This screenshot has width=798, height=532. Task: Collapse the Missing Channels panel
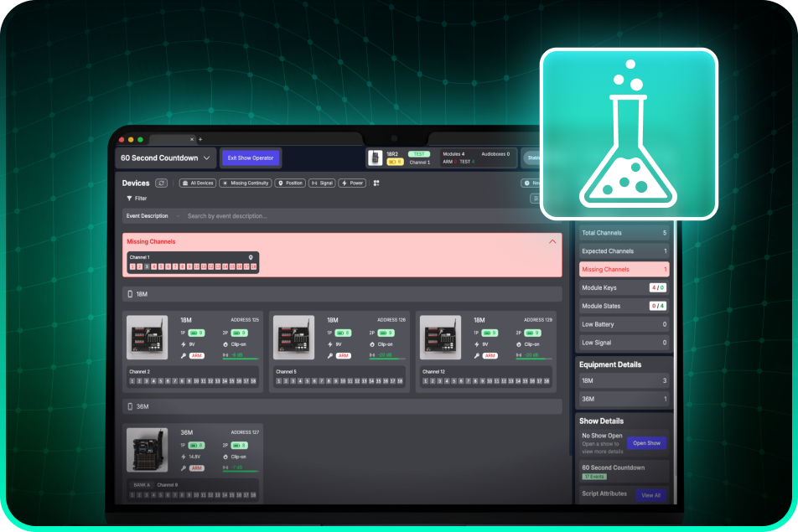tap(552, 241)
